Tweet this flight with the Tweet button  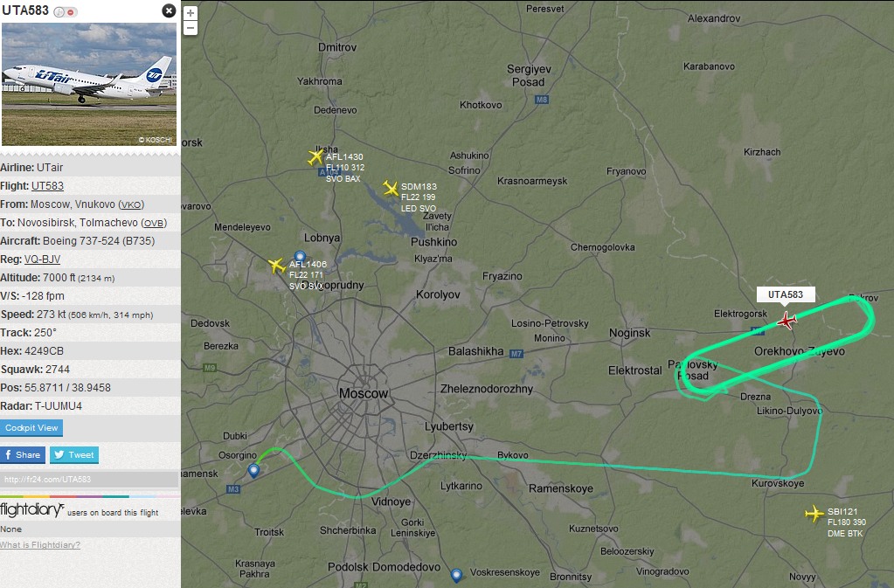pos(74,454)
